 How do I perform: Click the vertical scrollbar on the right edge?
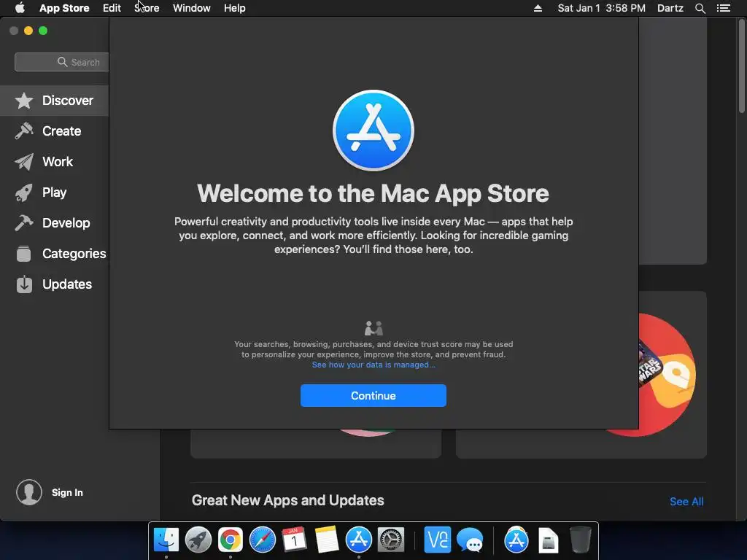(x=741, y=65)
